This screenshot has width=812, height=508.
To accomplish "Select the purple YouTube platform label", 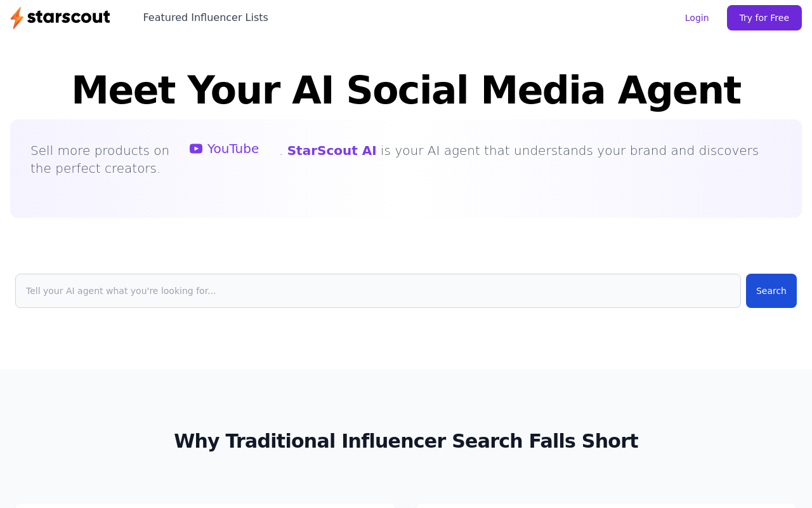I will [x=233, y=149].
